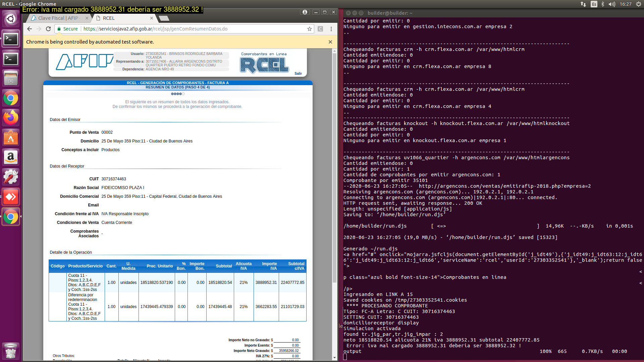
Task: Click the Prec. Unitario column header
Action: [x=157, y=266]
